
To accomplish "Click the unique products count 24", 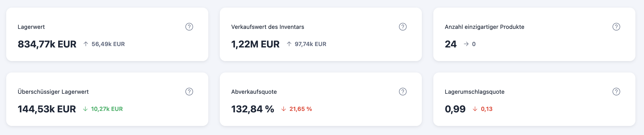I will 450,44.
